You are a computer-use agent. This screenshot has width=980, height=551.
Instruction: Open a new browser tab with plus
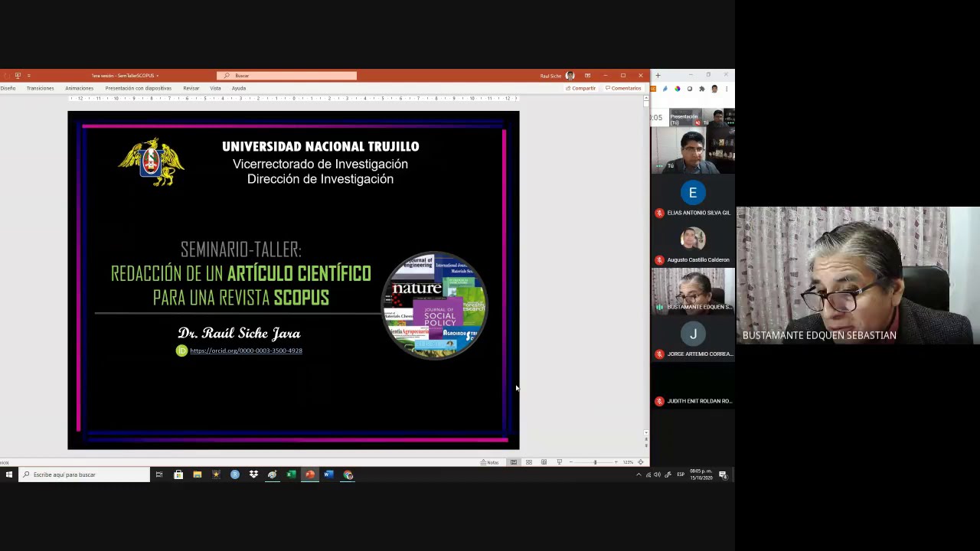click(x=658, y=75)
